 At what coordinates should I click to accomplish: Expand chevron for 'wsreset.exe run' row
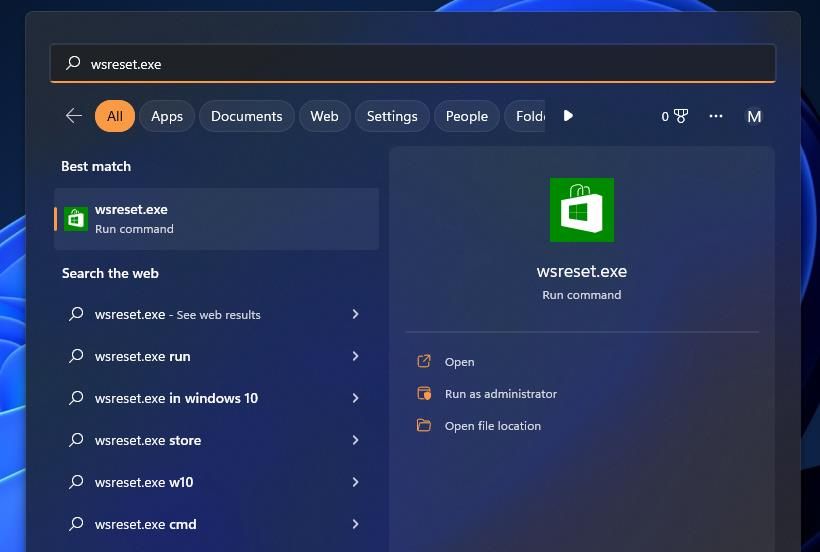[356, 356]
